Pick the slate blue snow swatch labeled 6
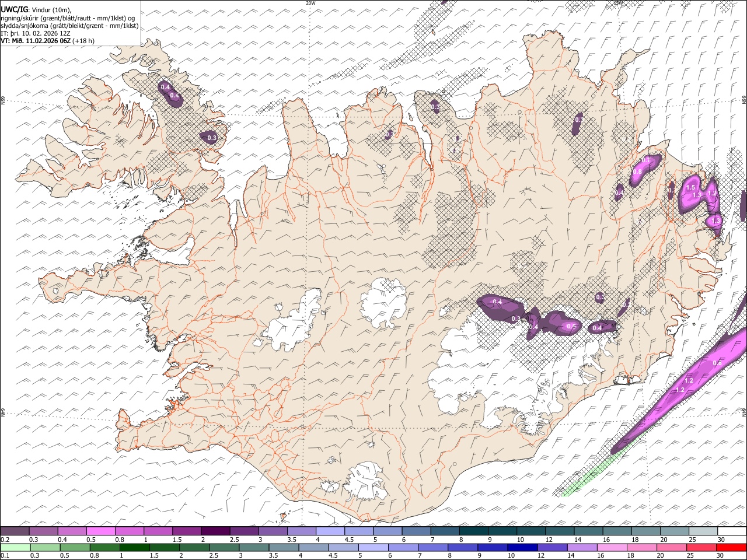This screenshot has height=560, width=747. [416, 531]
